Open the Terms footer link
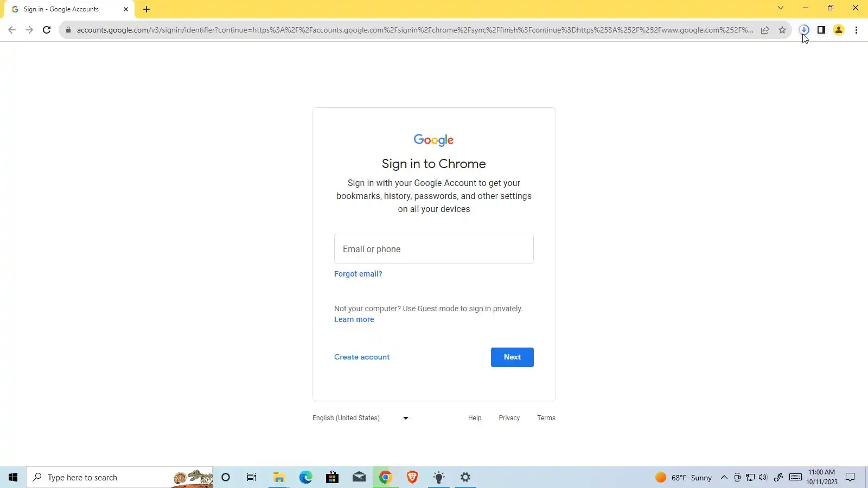The image size is (868, 488). (546, 418)
